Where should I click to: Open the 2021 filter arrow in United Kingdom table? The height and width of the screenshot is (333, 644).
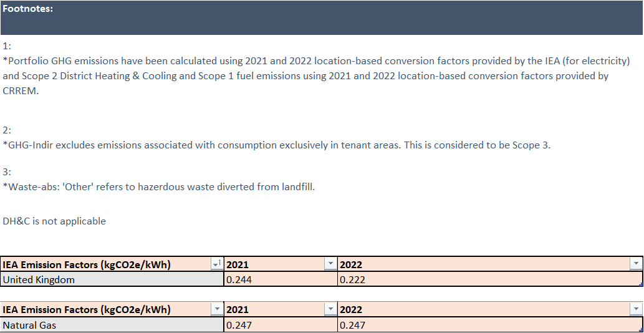click(x=330, y=264)
